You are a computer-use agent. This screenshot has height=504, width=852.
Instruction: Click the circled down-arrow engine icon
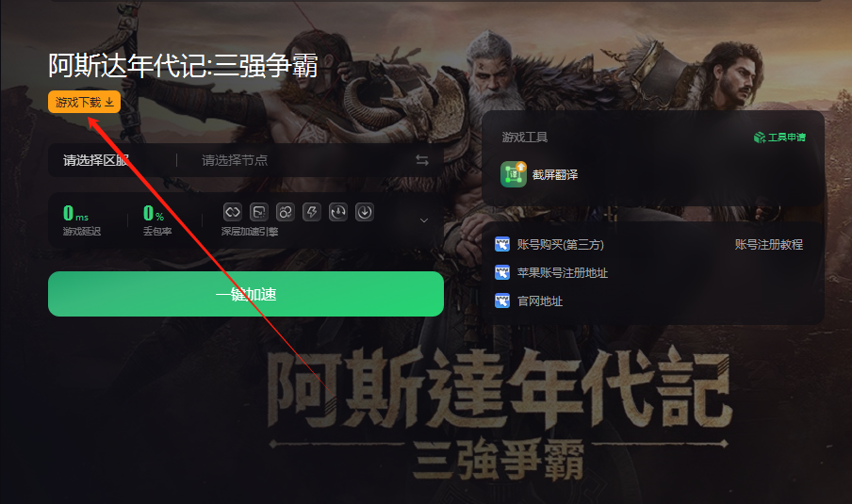pos(364,212)
